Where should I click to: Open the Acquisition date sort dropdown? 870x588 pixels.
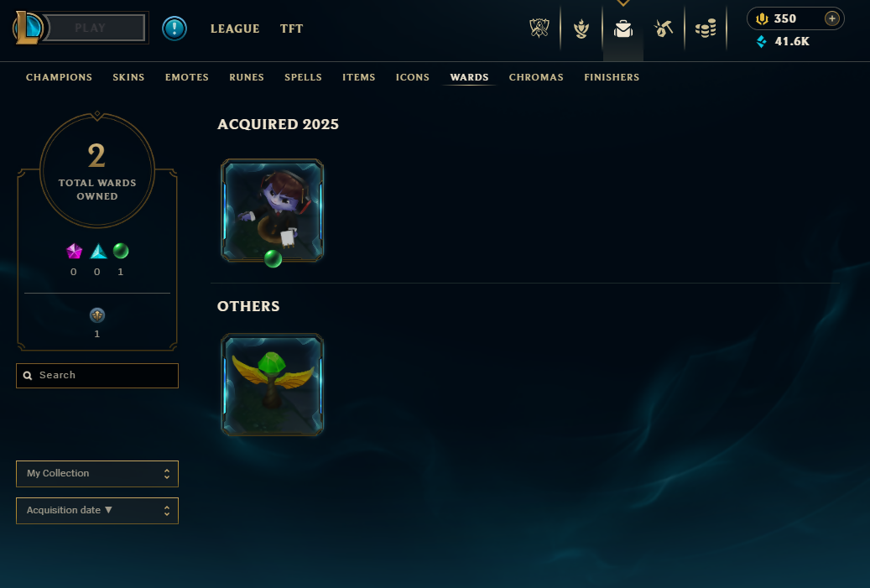(x=97, y=510)
